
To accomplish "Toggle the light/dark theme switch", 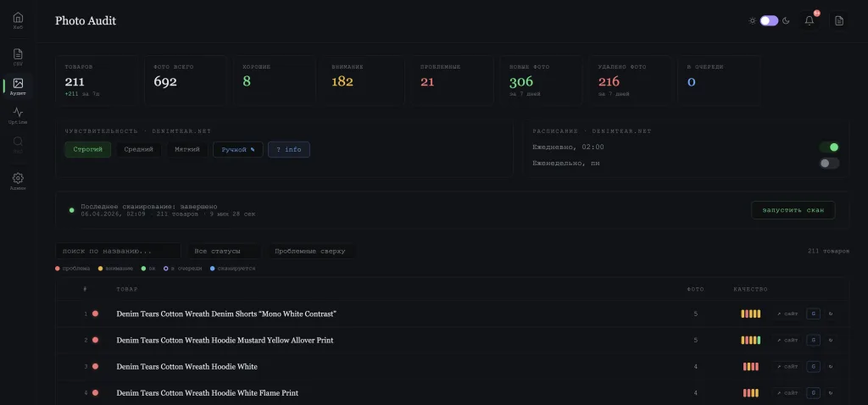I will tap(769, 20).
